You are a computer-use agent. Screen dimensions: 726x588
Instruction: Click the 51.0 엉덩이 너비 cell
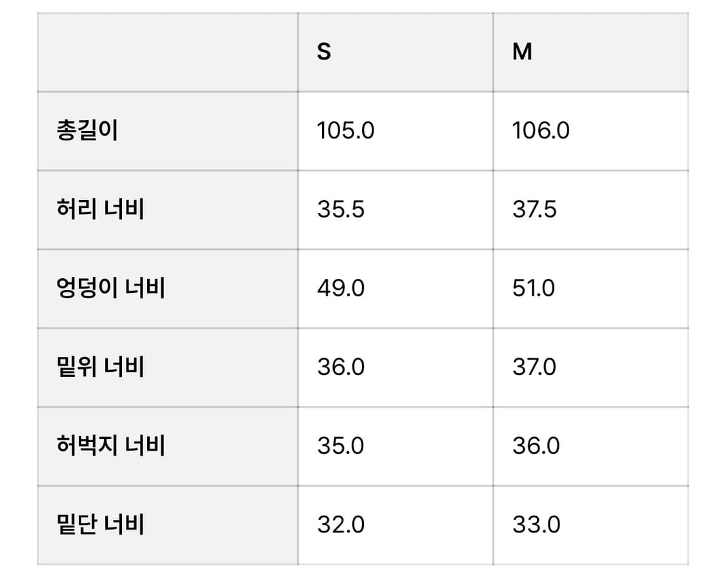534,288
